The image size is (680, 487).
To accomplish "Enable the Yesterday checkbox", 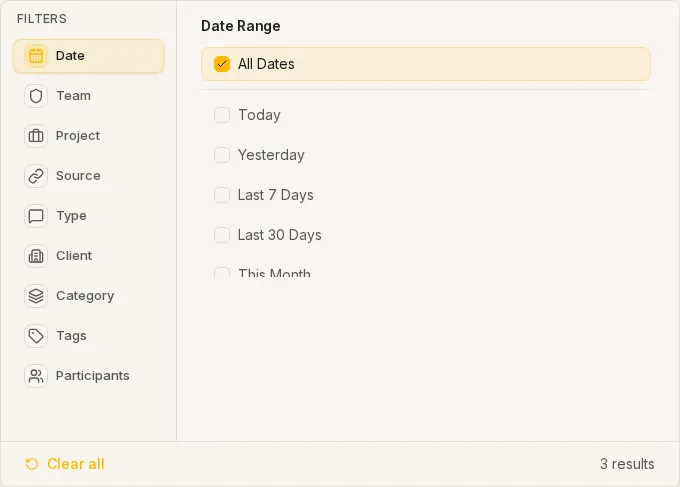I will pyautogui.click(x=222, y=155).
